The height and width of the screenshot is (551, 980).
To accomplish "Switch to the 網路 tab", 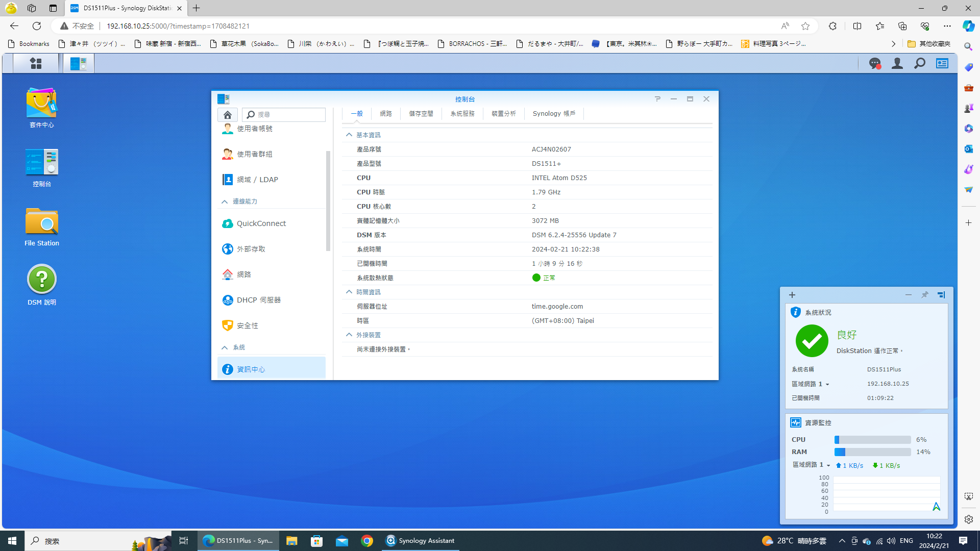I will (x=386, y=114).
